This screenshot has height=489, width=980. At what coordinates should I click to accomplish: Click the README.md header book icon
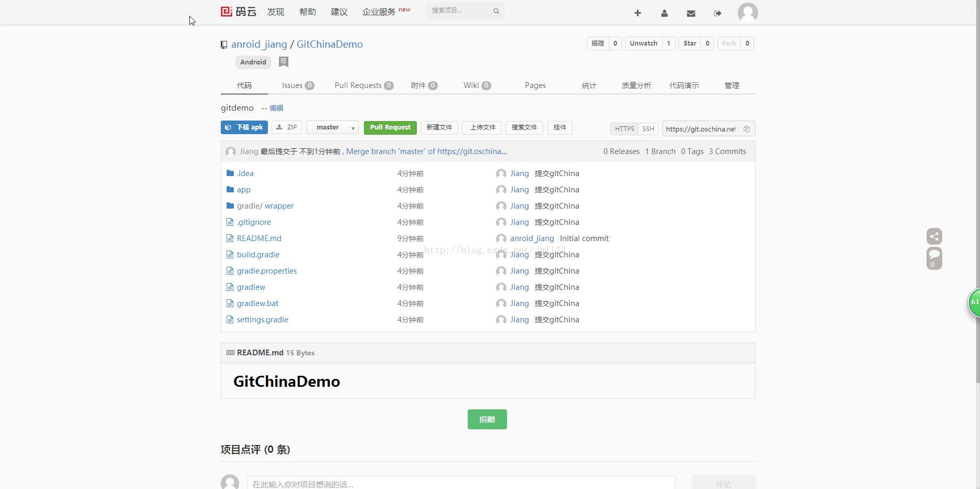230,353
